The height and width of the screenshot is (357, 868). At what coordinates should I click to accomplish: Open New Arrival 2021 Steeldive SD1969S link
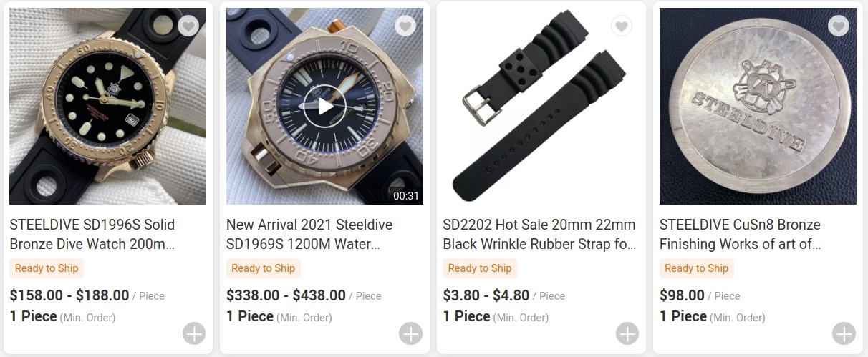[x=309, y=234]
